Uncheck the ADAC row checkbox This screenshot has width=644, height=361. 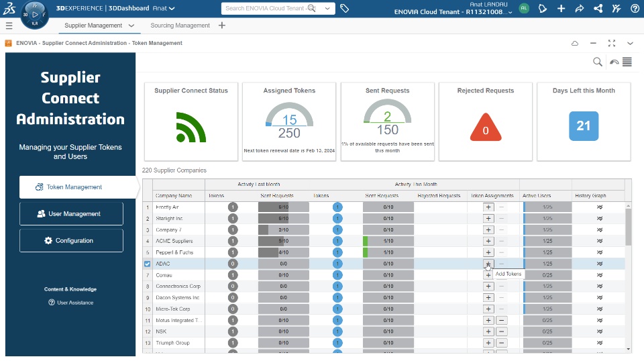(148, 264)
